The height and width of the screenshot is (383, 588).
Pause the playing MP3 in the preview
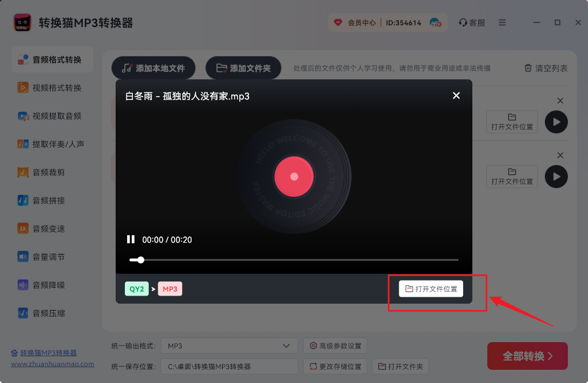(x=131, y=239)
